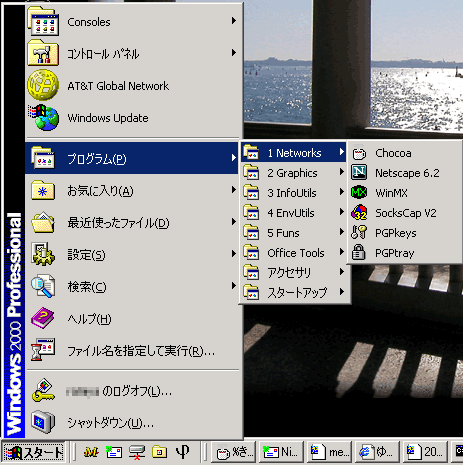Choose ファイル名を指定して実行(R) run command

pyautogui.click(x=132, y=350)
